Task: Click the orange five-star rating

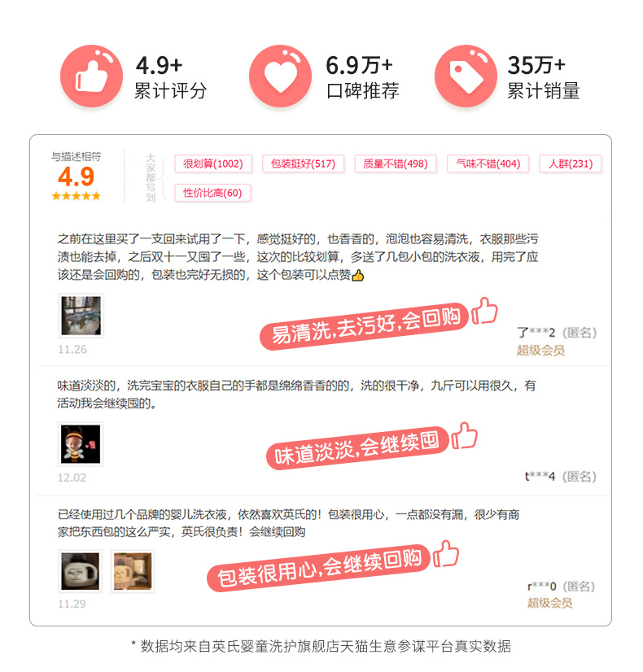Action: click(76, 196)
